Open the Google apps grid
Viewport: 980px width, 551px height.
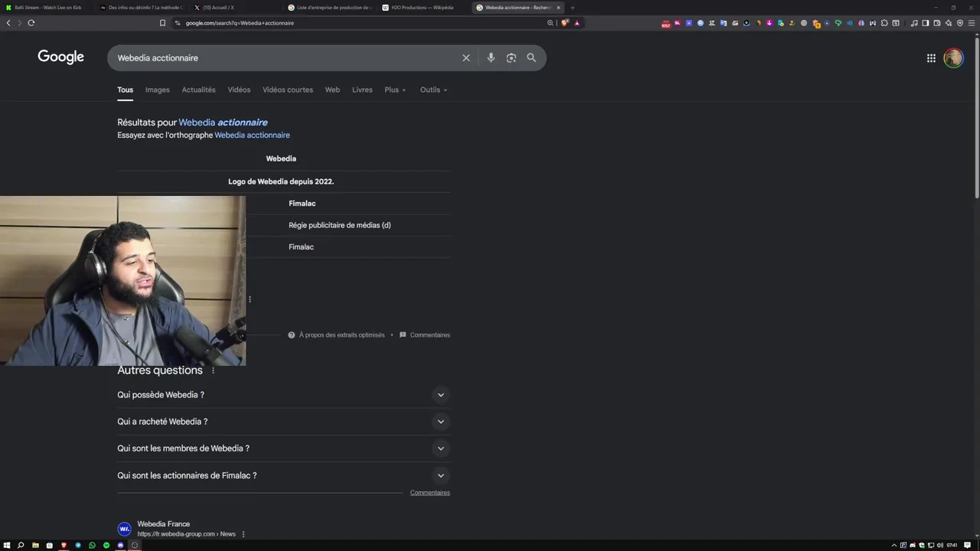point(931,58)
